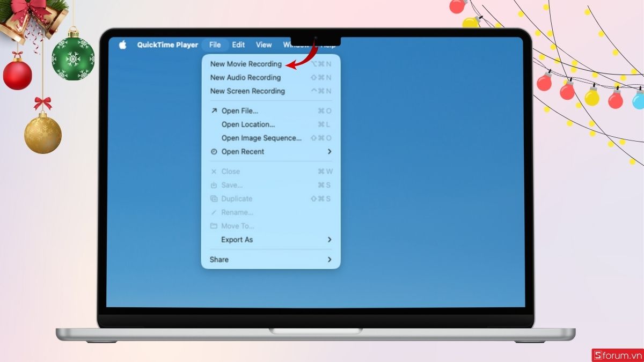Click the pencil icon next to Rename
644x362 pixels.
pyautogui.click(x=214, y=212)
